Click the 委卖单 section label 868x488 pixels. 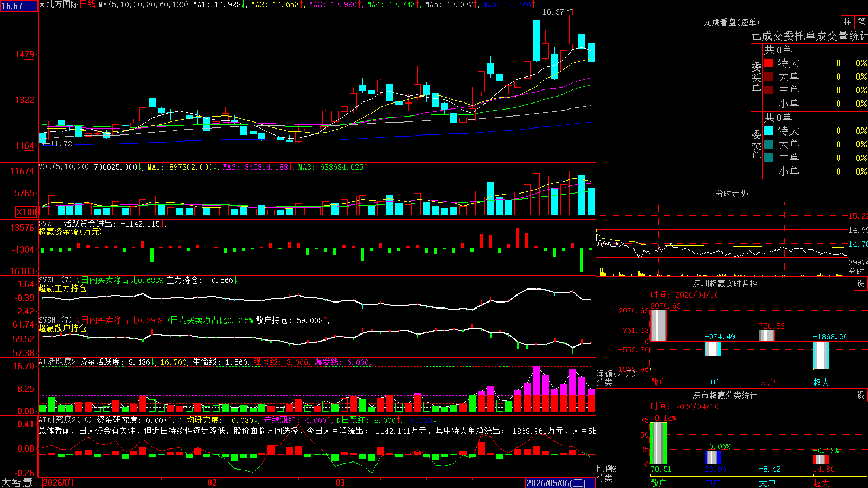[757, 145]
